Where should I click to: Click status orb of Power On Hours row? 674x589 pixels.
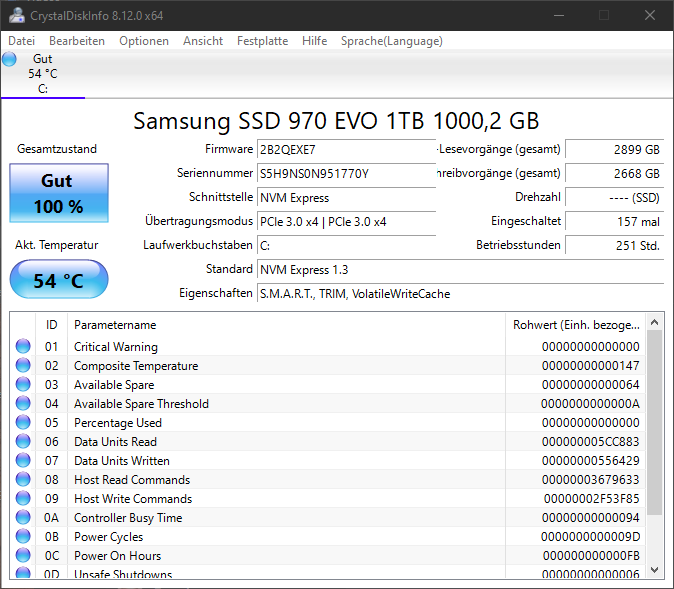[x=23, y=555]
